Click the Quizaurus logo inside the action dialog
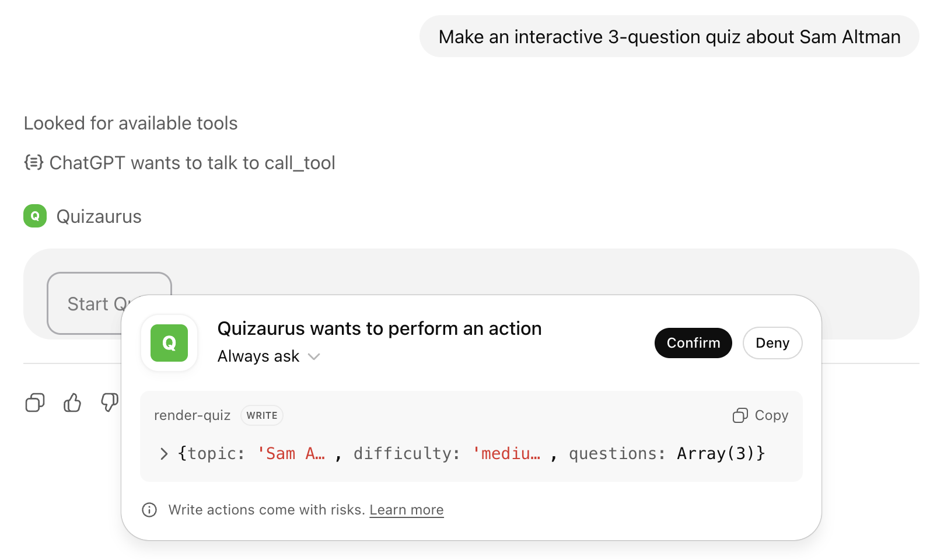 [169, 343]
